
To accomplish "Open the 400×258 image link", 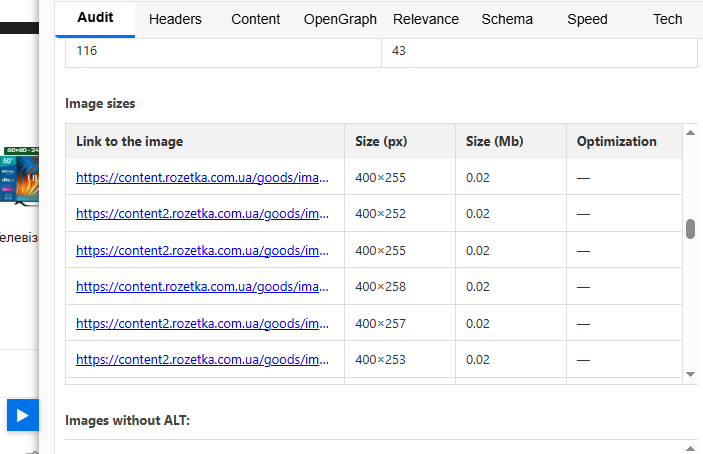I will (x=202, y=286).
